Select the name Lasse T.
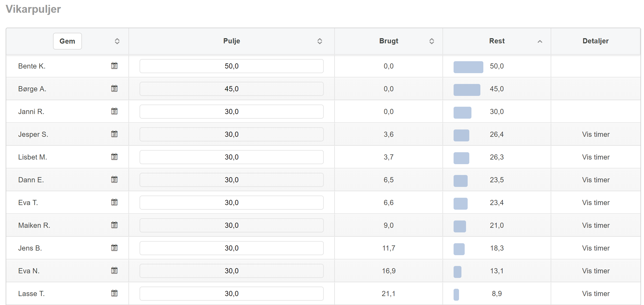Viewport: 644px width, 305px height. (31, 294)
